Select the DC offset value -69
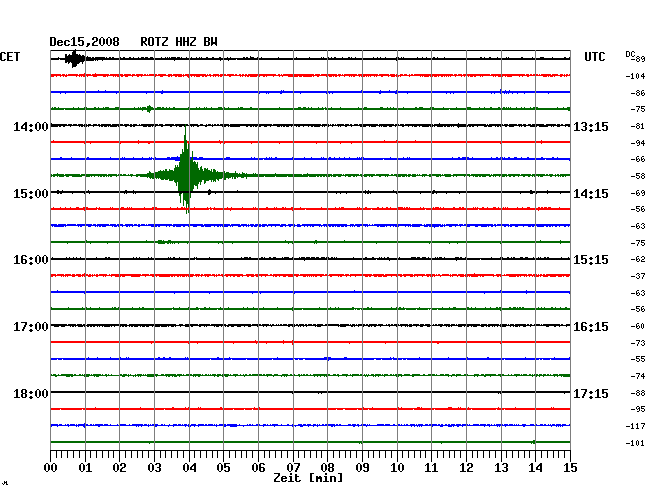This screenshot has width=650, height=494. point(638,193)
